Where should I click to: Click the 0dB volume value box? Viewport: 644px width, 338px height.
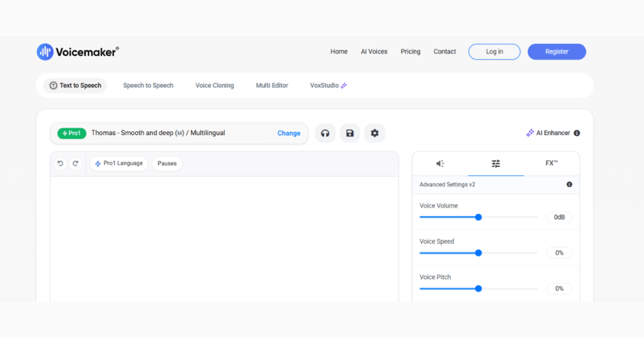pos(559,217)
